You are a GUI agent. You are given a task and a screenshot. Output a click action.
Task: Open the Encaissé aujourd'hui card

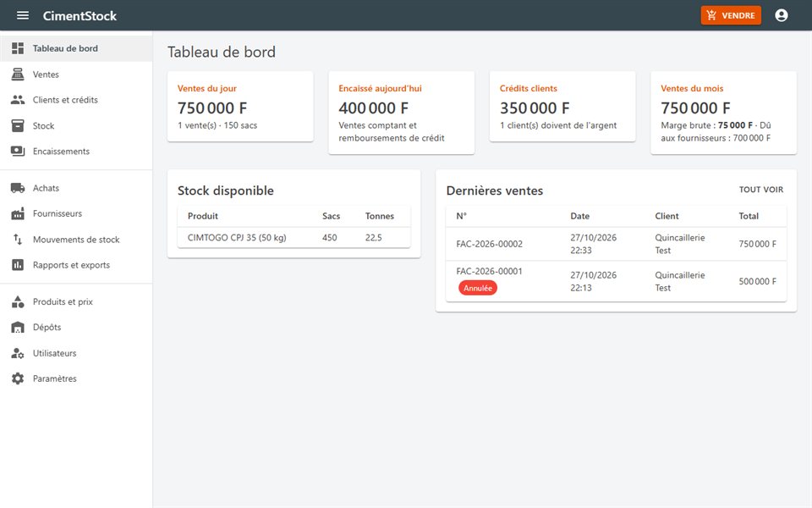coord(401,113)
